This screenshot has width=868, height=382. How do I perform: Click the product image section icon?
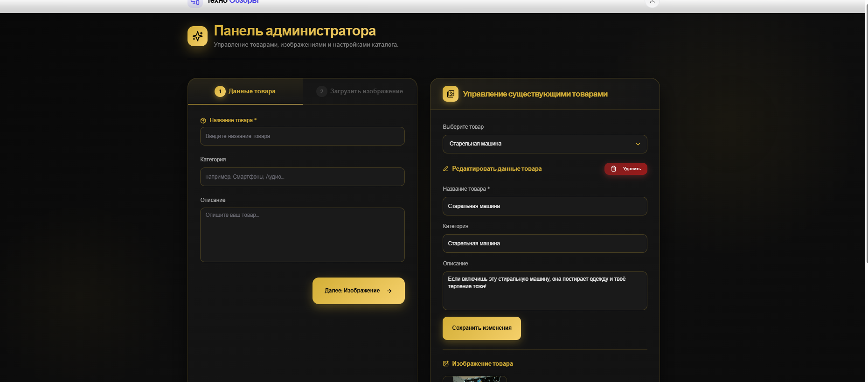445,364
